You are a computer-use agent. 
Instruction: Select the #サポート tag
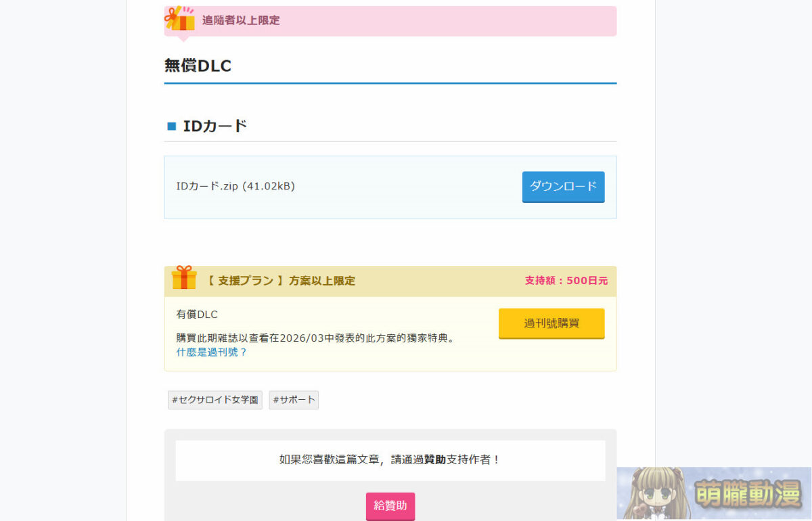click(x=294, y=400)
